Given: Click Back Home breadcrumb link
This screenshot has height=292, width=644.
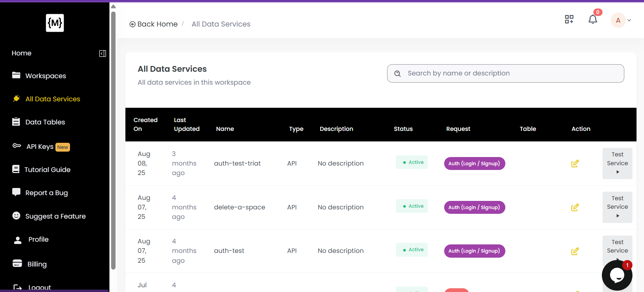Looking at the screenshot, I should [x=157, y=24].
